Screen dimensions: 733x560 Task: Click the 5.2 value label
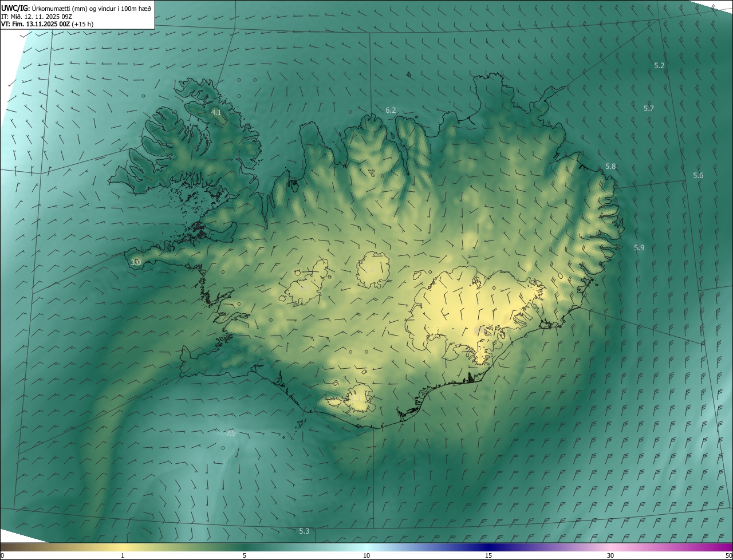tap(659, 65)
